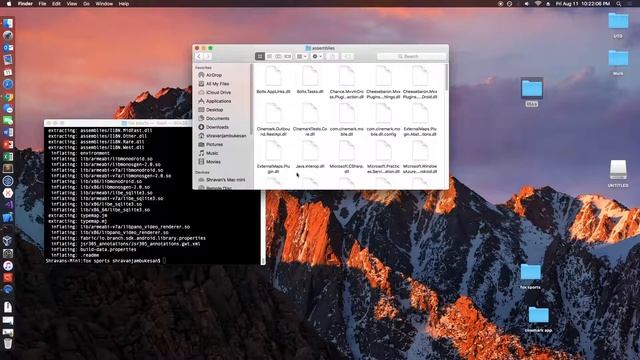This screenshot has width=640, height=360.
Task: Select the Bolts.AppLinks.dll file
Action: [273, 80]
